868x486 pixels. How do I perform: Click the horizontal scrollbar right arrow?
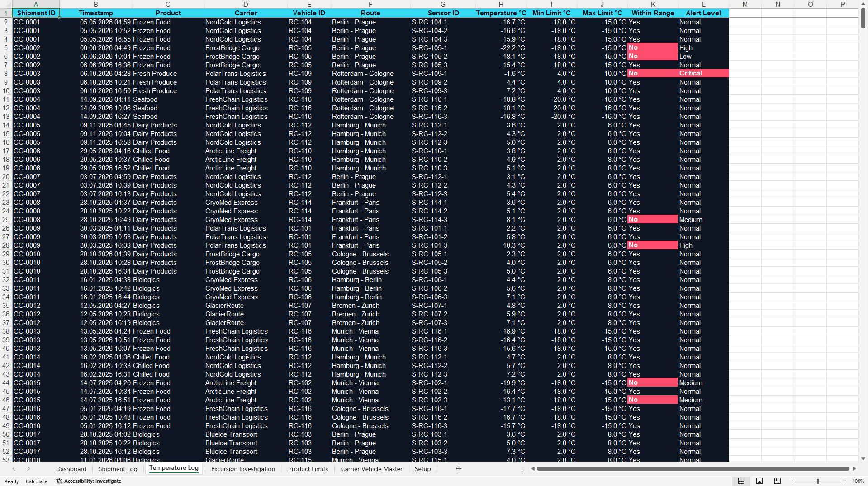854,469
